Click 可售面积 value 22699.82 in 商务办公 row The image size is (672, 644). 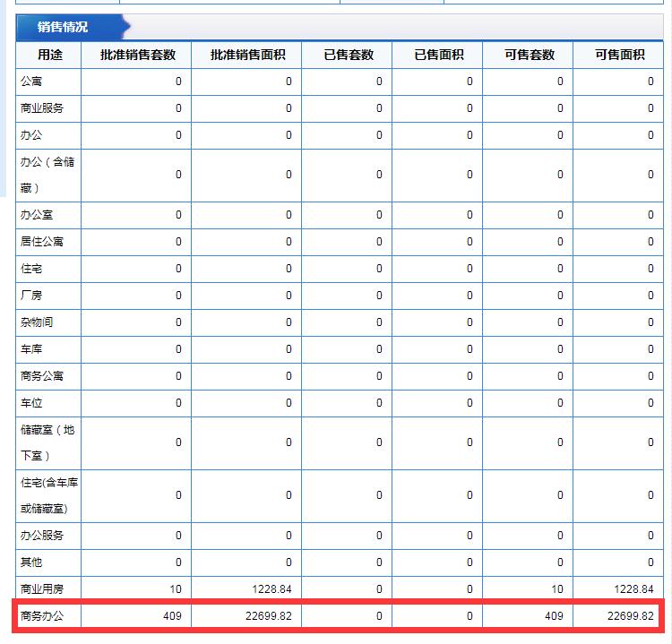[631, 616]
